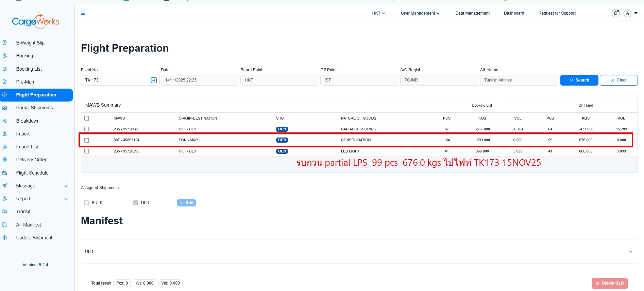
Task: Click the Date input field
Action: click(200, 80)
